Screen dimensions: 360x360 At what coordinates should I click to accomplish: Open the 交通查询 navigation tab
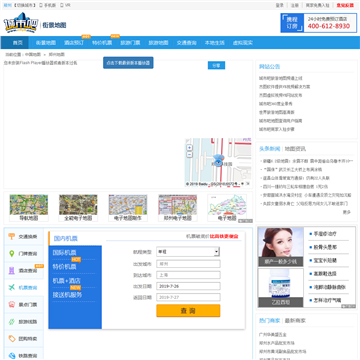coord(186,43)
